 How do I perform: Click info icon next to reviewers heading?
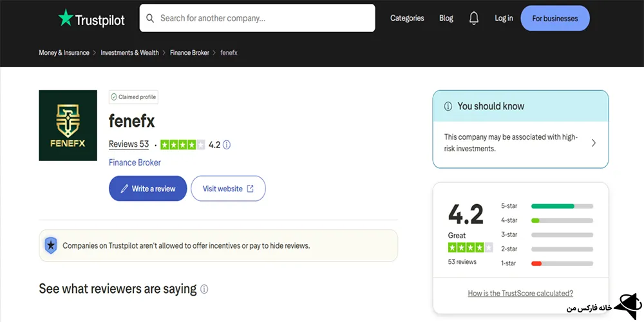point(204,289)
